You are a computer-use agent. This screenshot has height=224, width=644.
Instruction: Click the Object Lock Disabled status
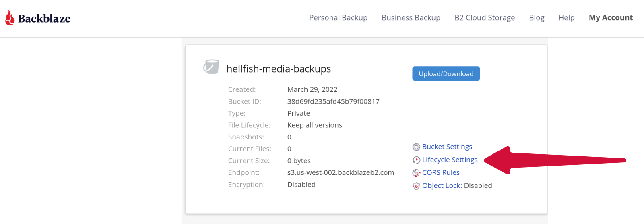478,185
